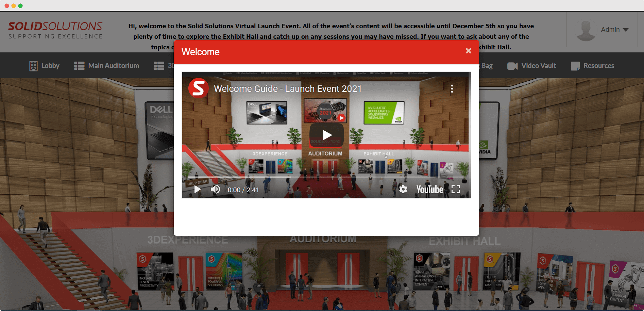The width and height of the screenshot is (644, 311).
Task: Open the Admin account dropdown
Action: pos(626,30)
